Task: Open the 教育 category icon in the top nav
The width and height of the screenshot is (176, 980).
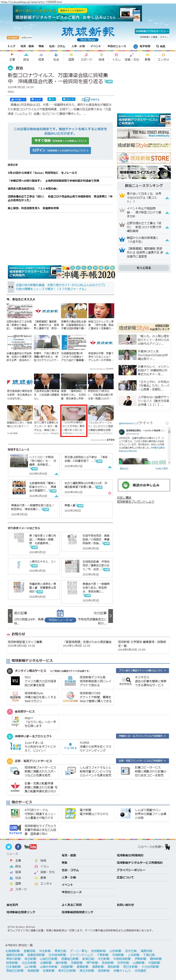Action: [148, 57]
